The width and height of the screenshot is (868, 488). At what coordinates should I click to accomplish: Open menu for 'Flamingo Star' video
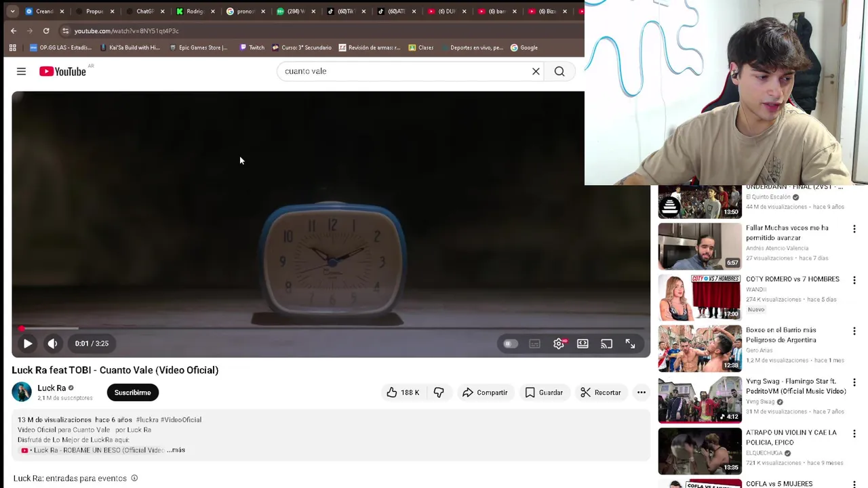854,383
